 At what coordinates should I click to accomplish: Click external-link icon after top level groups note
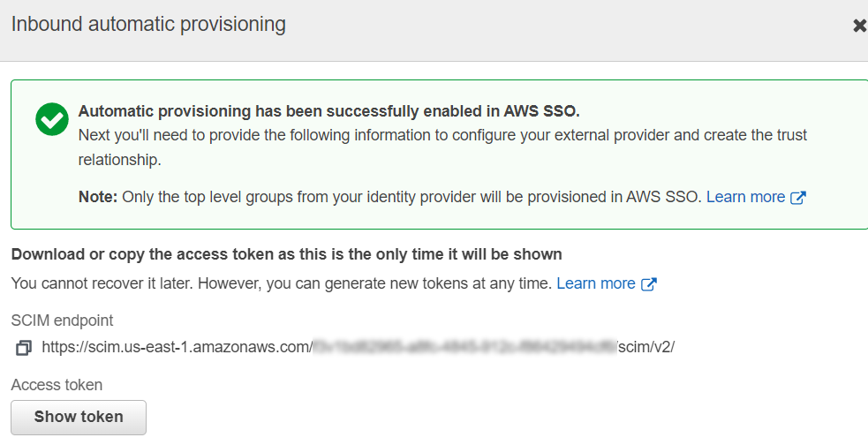pos(797,198)
